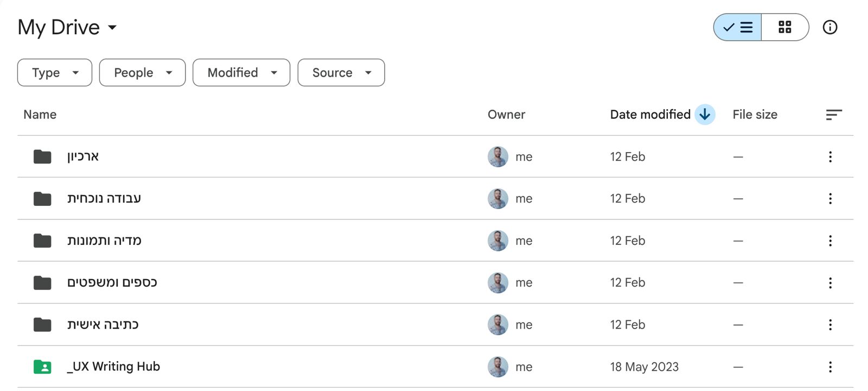Open the Modified filter dropdown
Image resolution: width=868 pixels, height=391 pixels.
tap(241, 73)
